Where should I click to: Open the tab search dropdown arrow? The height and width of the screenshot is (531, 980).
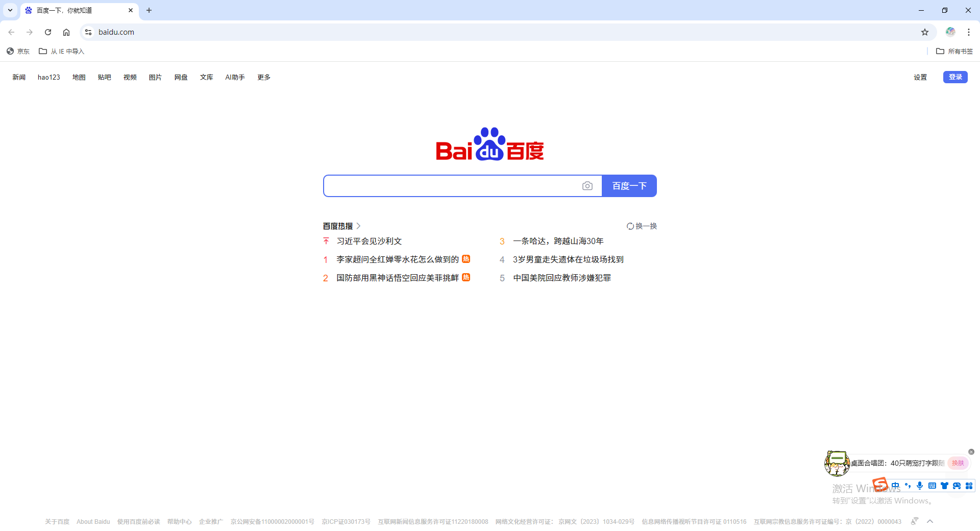coord(10,10)
